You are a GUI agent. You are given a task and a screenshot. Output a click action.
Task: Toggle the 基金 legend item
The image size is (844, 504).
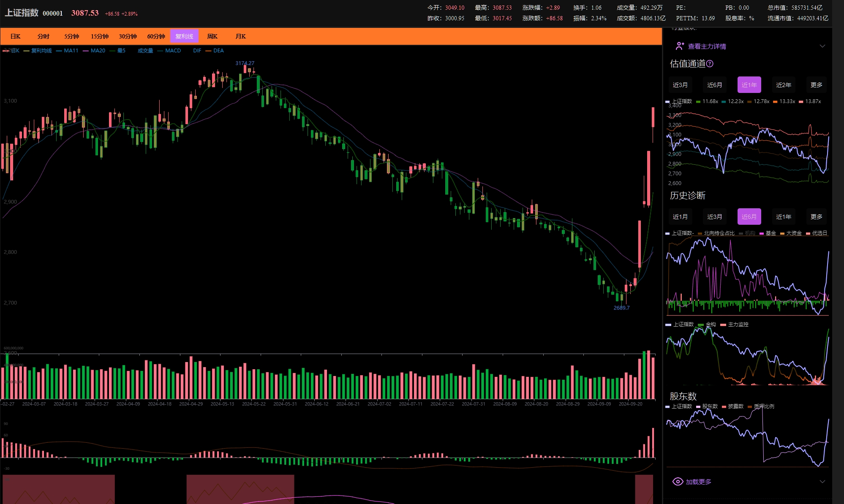pos(768,233)
